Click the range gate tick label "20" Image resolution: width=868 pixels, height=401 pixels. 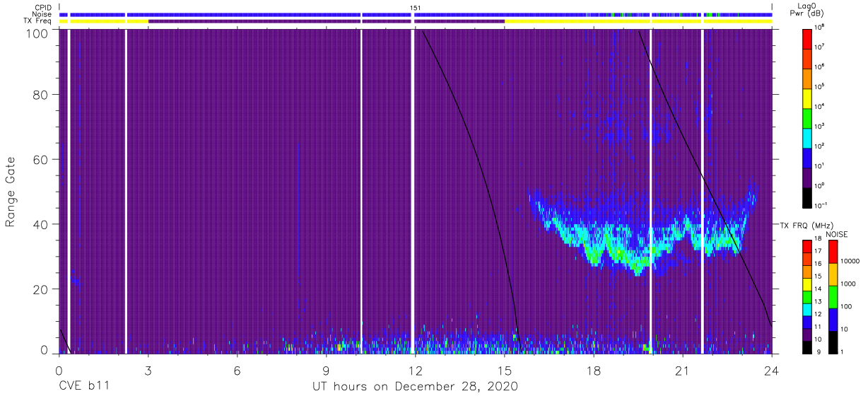point(40,289)
